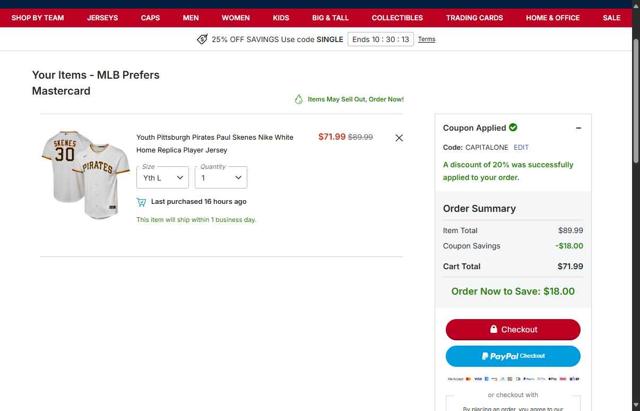Image resolution: width=640 pixels, height=411 pixels.
Task: Go to Shop By Team
Action: [x=38, y=18]
